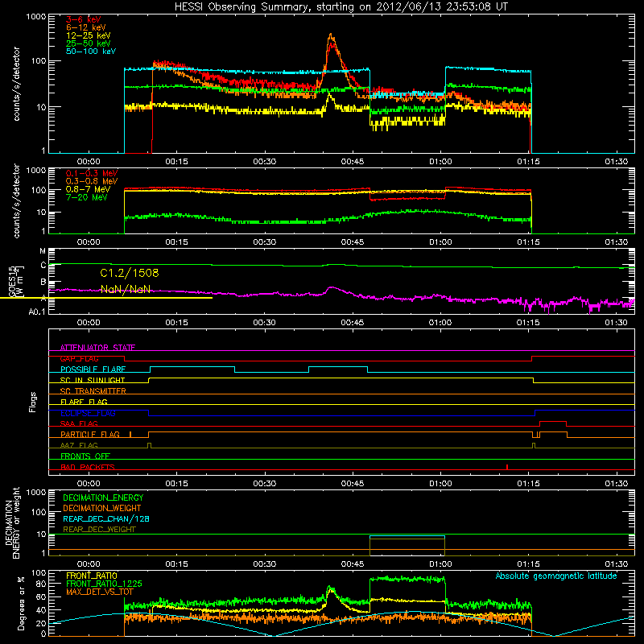
Task: Click the red BAD_PACKETS spike marker
Action: point(507,467)
